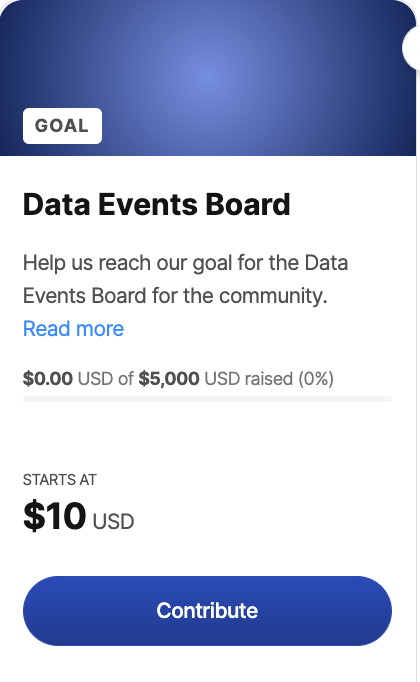Click the $10 minimum price
The height and width of the screenshot is (682, 420).
[55, 516]
